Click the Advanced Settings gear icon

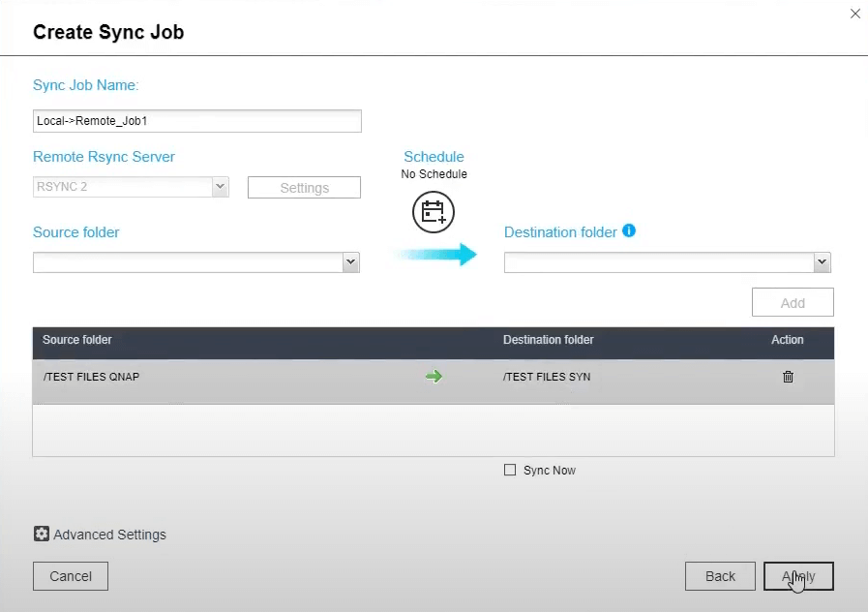coord(42,534)
